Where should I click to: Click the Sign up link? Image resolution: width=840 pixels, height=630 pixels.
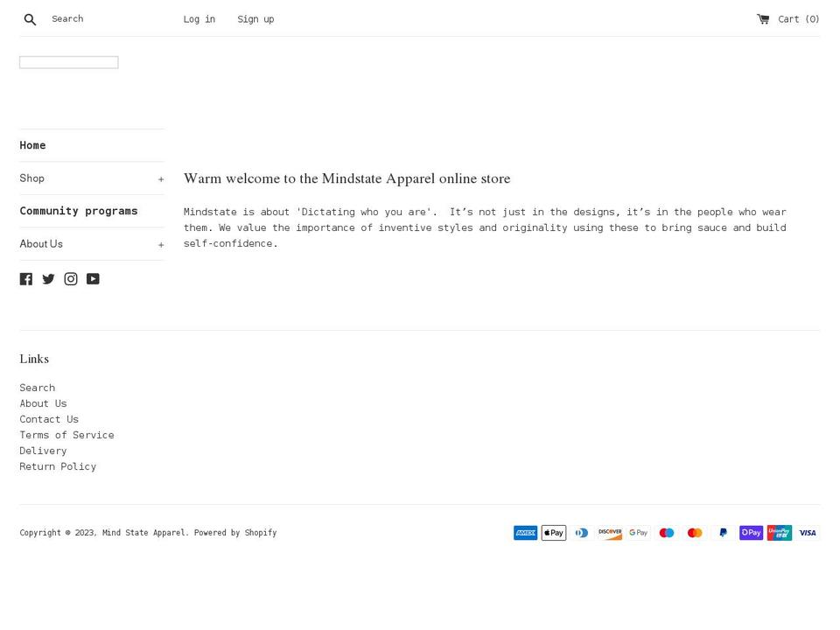255,19
